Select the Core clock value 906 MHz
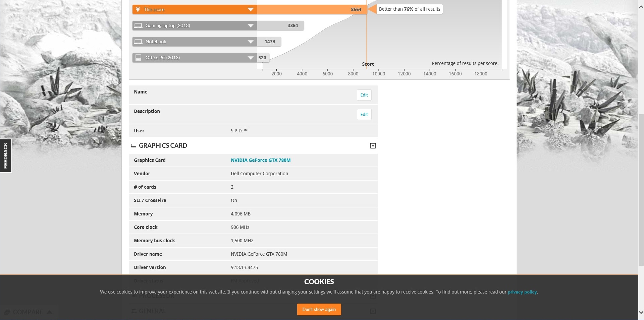The height and width of the screenshot is (320, 644). [x=240, y=227]
